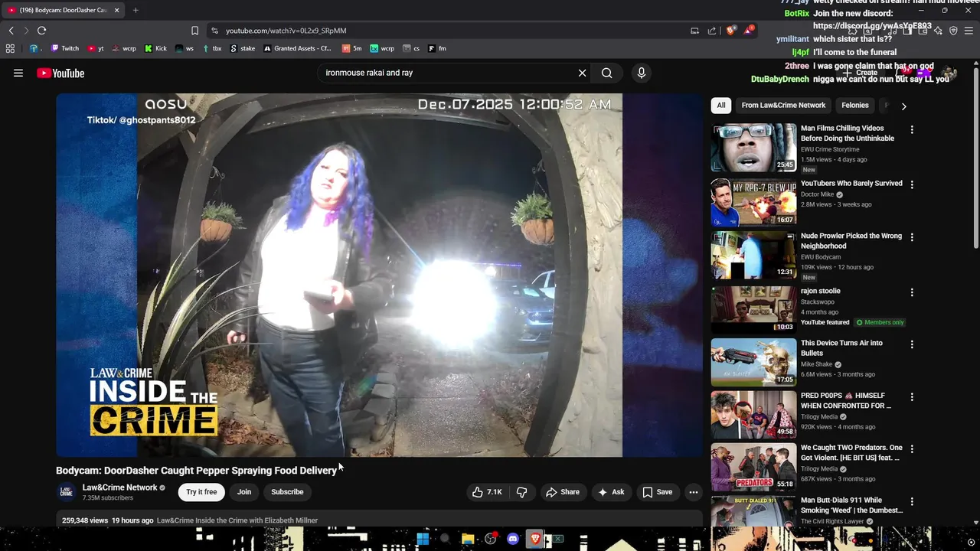Open the YouTube guide hamburger menu
Viewport: 980px width, 551px height.
18,73
